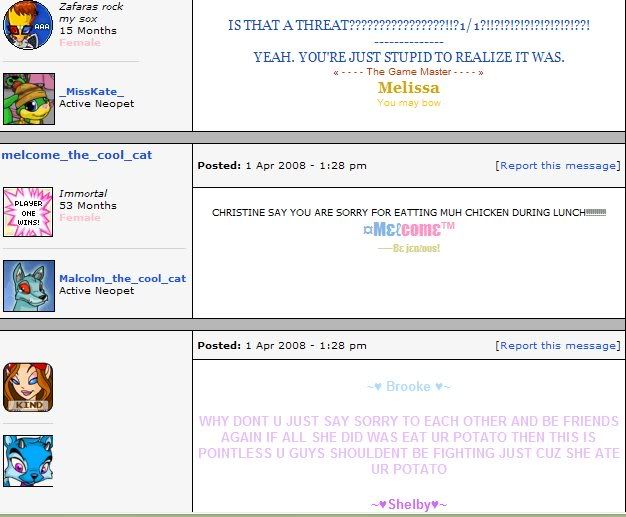626x517 pixels.
Task: Click the blue pet image below KIND avatar
Action: tap(28, 460)
